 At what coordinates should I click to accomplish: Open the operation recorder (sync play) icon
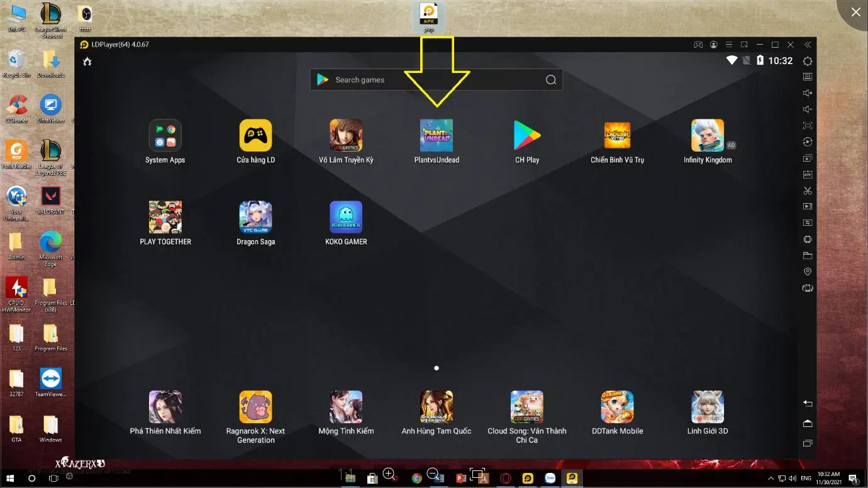coord(808,142)
